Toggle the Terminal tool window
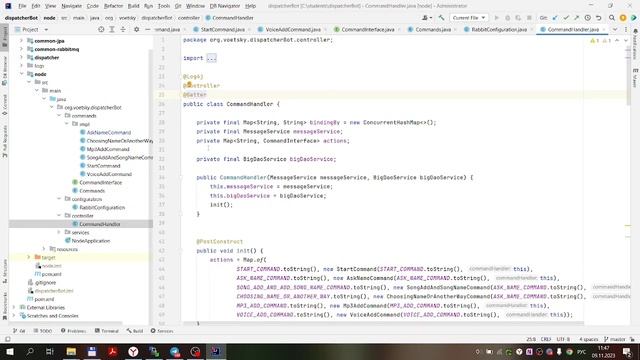Viewport: 640px width, 360px height. (107, 331)
